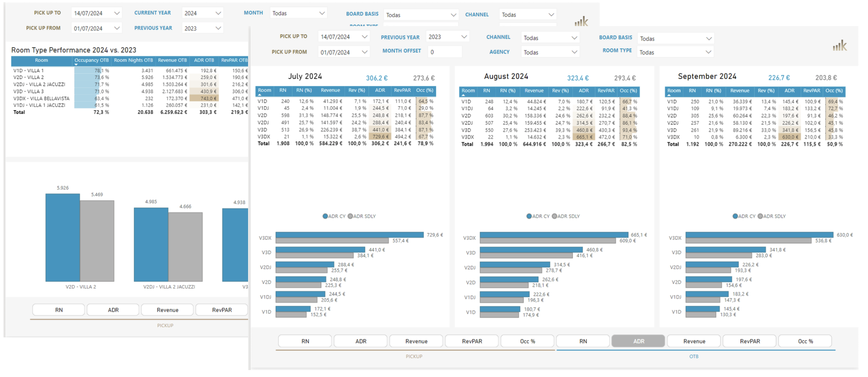Open PREVIOUS YEAR 2023 dropdown in front dashboard
The height and width of the screenshot is (377, 868).
click(x=448, y=37)
